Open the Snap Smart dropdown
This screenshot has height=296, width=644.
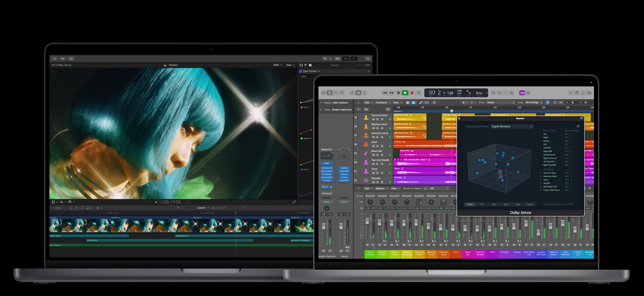pyautogui.click(x=501, y=102)
